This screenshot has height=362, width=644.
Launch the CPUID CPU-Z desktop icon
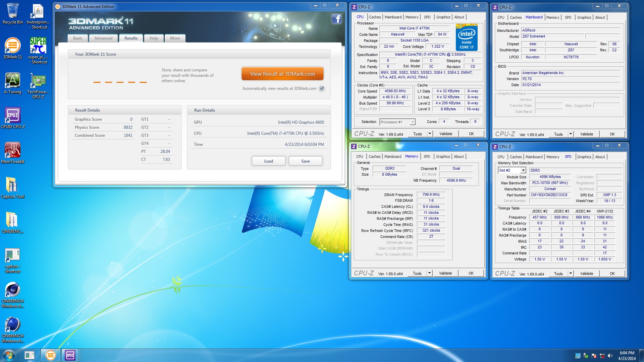tap(13, 118)
